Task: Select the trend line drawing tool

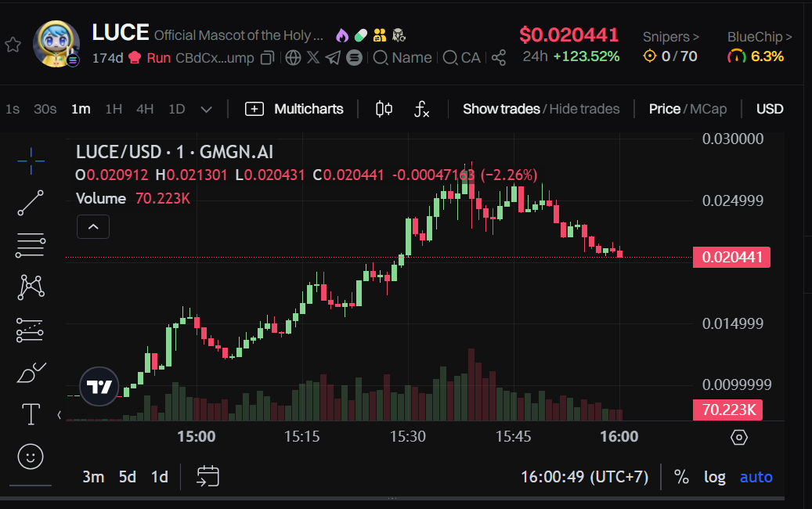Action: (30, 203)
